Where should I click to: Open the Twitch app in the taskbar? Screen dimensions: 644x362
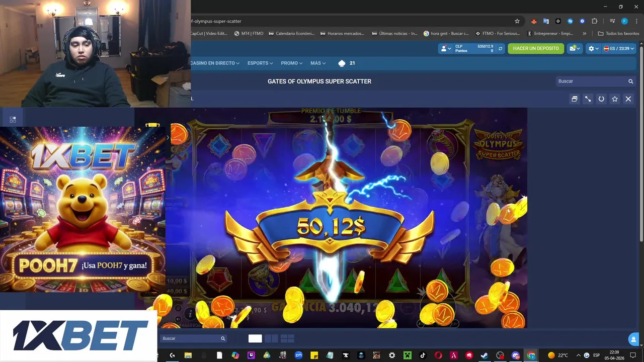pos(251,355)
